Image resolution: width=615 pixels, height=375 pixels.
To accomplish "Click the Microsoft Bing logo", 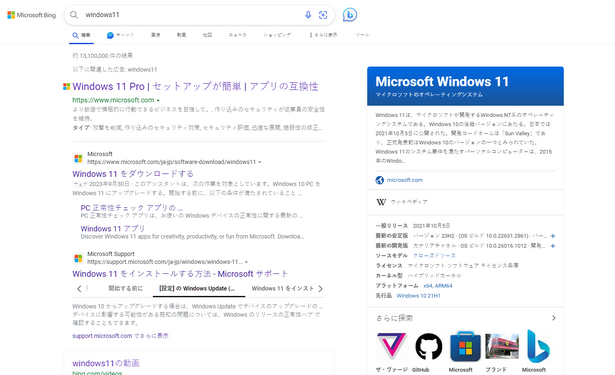I will [32, 15].
